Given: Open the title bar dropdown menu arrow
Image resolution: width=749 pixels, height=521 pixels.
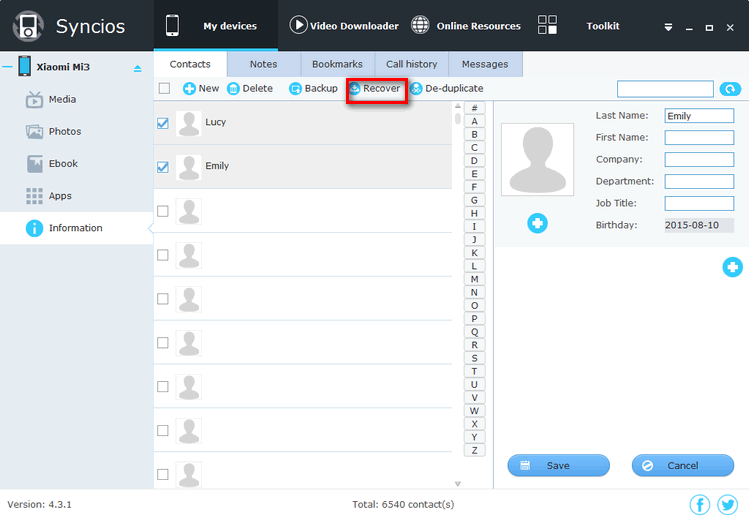Looking at the screenshot, I should click(668, 27).
